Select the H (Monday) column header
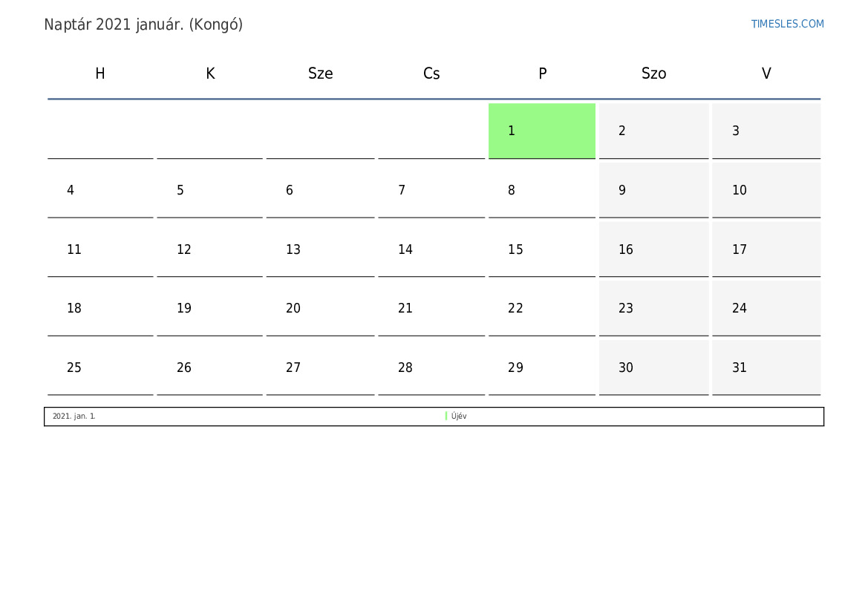 click(x=100, y=74)
